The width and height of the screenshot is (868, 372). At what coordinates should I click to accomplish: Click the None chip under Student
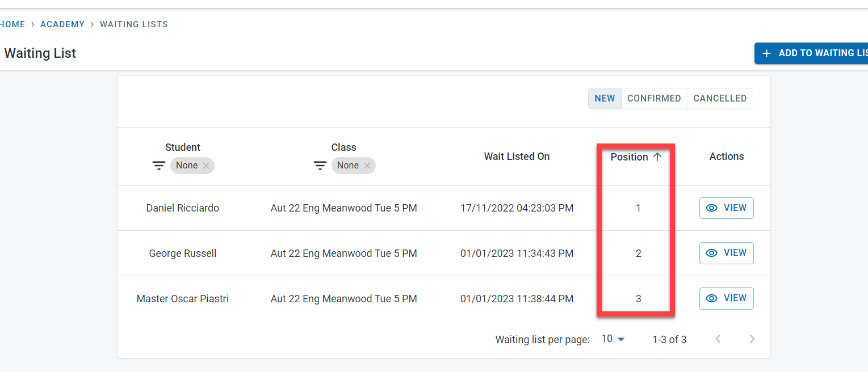tap(187, 166)
